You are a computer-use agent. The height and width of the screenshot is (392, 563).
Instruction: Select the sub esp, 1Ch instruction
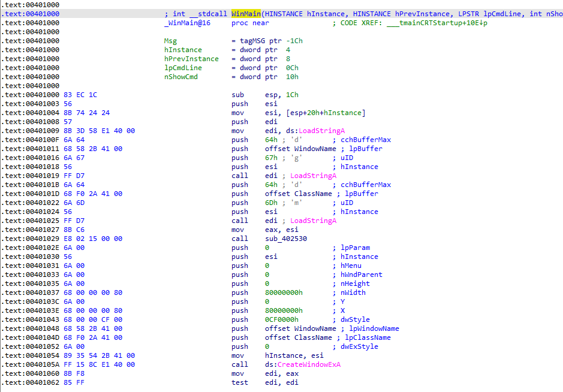(x=265, y=95)
